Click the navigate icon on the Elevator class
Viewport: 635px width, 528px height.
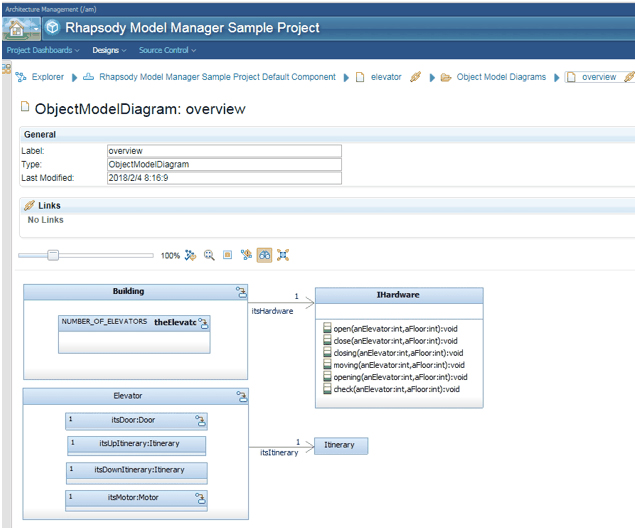coord(242,396)
